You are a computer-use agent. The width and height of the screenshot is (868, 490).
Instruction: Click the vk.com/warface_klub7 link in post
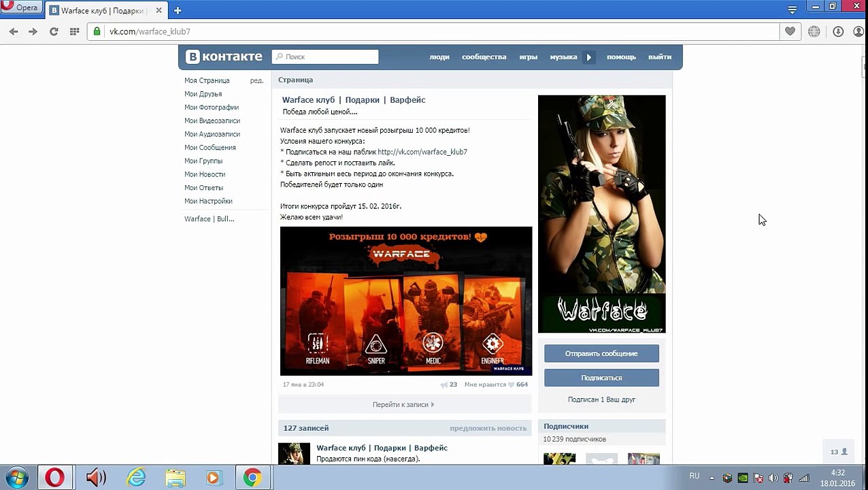click(422, 152)
